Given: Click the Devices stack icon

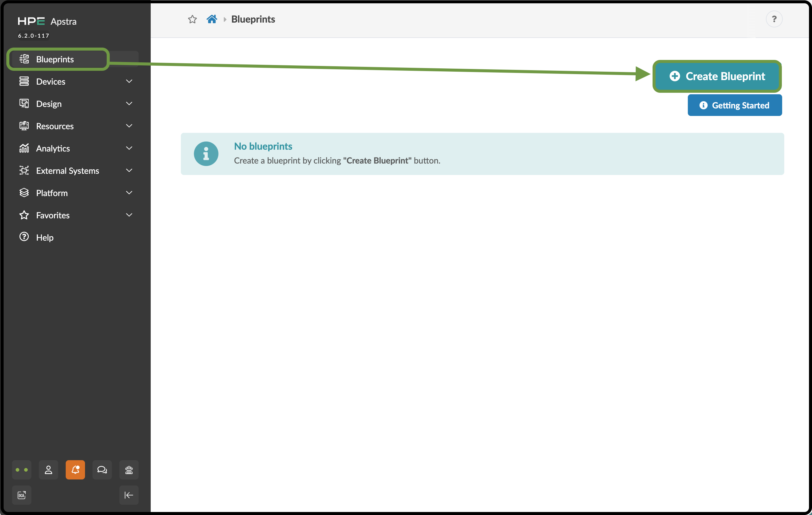Looking at the screenshot, I should tap(24, 81).
